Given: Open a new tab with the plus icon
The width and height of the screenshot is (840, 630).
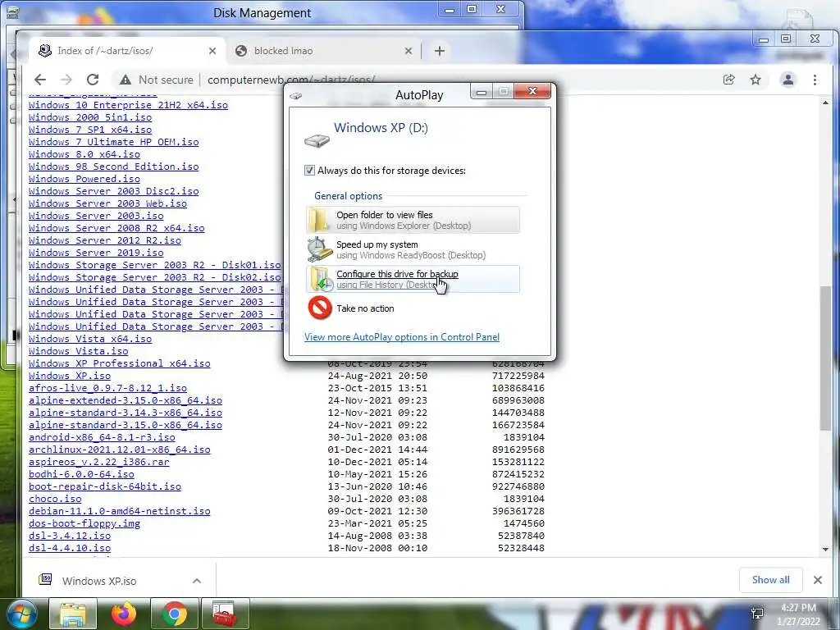Looking at the screenshot, I should pyautogui.click(x=440, y=51).
